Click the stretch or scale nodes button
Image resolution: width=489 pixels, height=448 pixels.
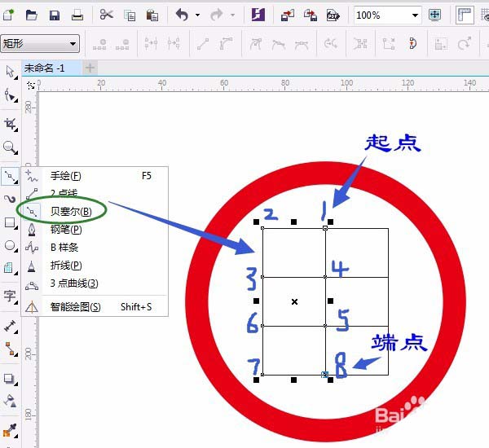[441, 44]
